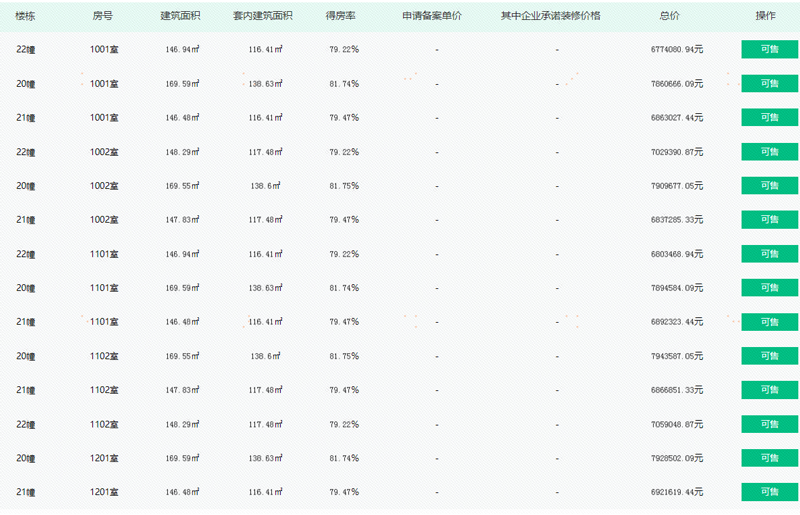Click 可售 button for 22幢 1001室
This screenshot has height=515, width=800.
click(770, 50)
